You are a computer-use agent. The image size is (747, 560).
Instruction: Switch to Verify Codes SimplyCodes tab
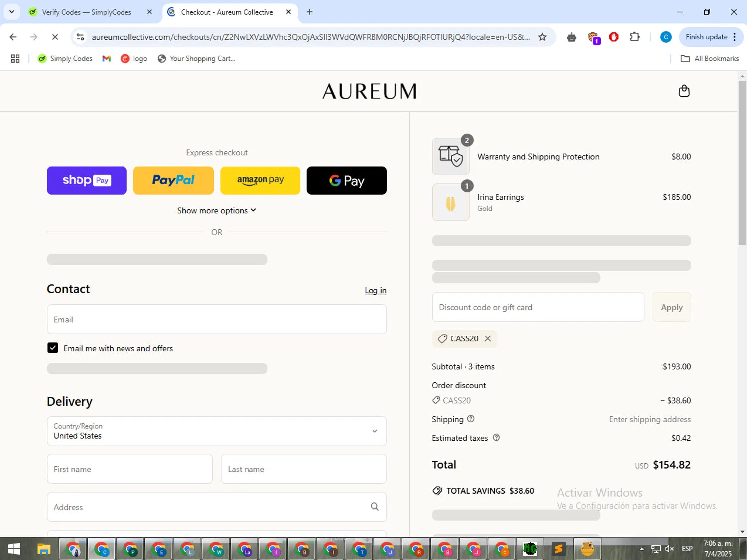87,12
